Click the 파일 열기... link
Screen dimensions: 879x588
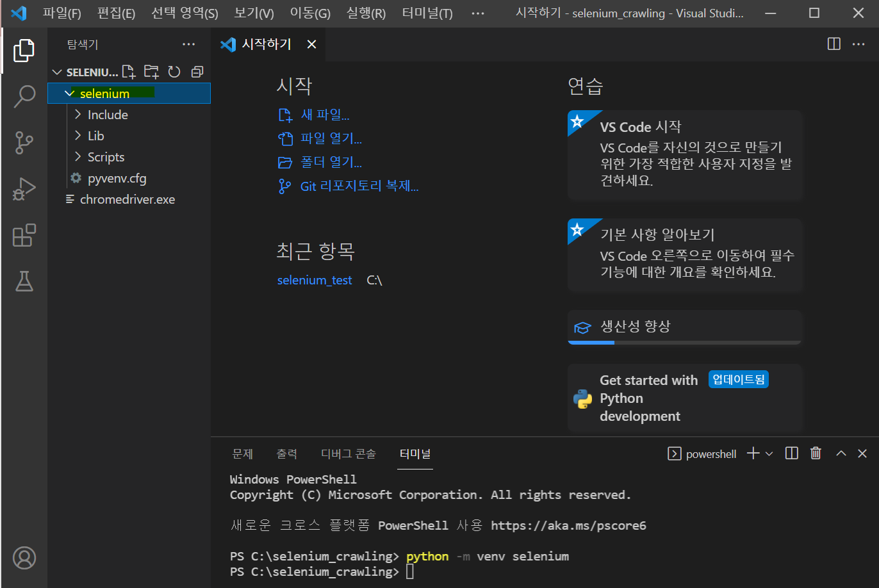[x=320, y=138]
